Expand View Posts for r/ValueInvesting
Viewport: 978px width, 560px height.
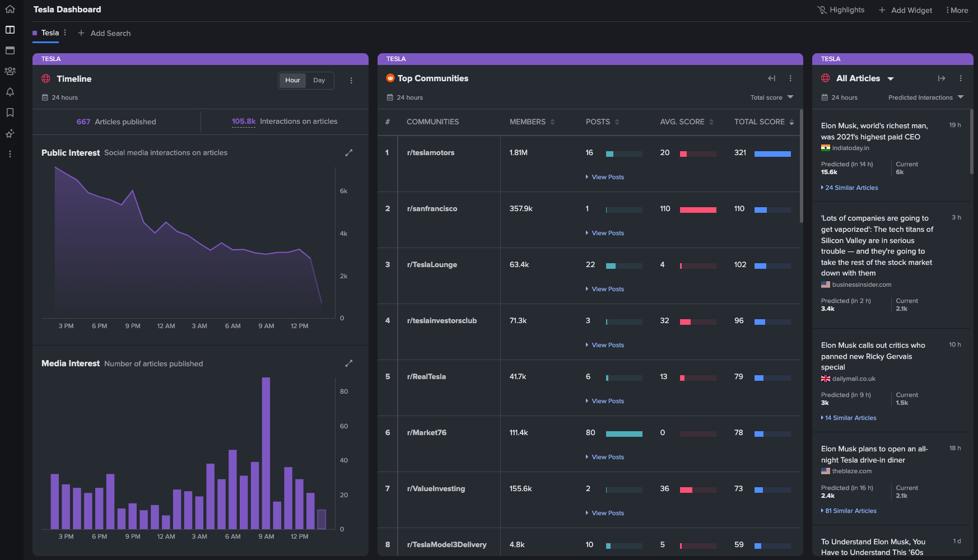pos(605,513)
